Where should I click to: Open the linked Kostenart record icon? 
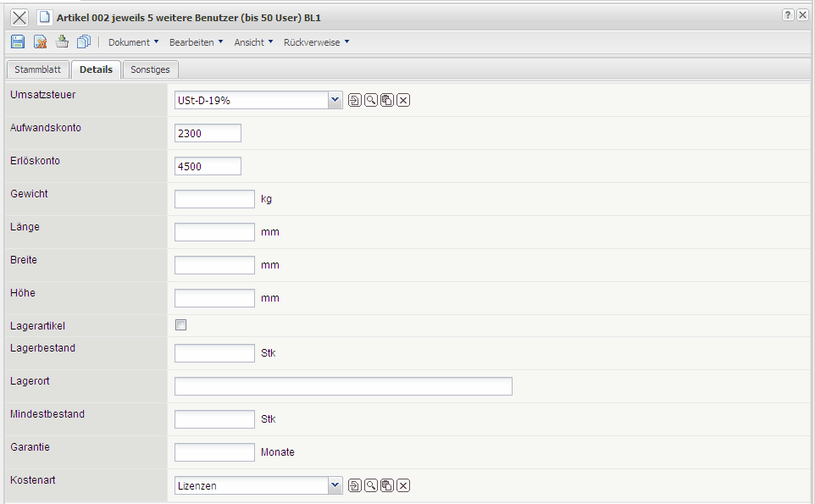(355, 485)
